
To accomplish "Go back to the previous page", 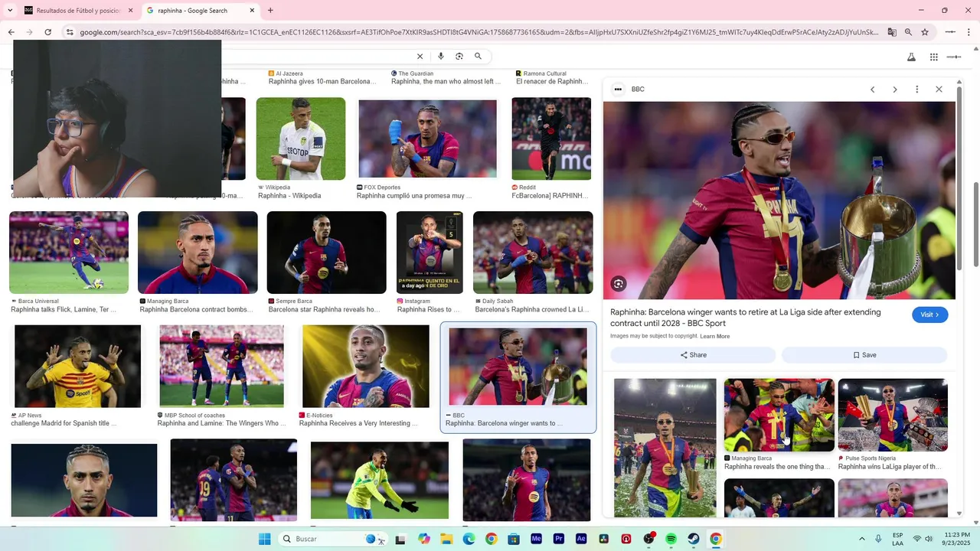I will click(11, 32).
